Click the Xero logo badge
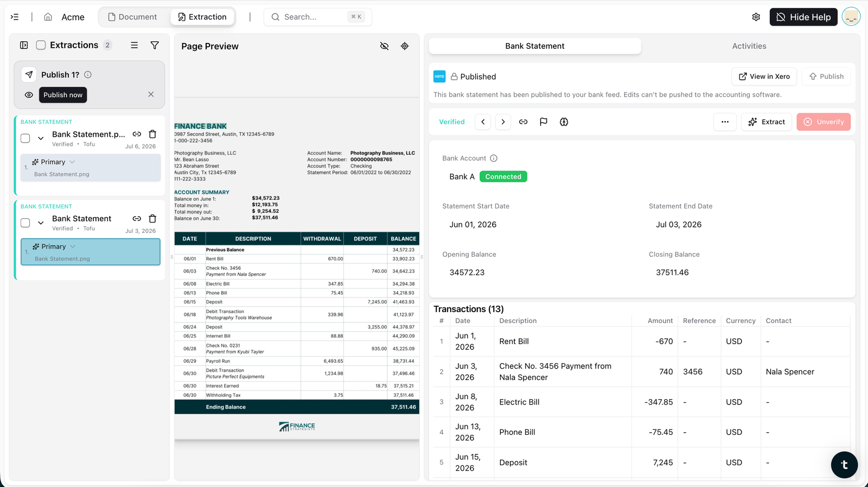Image resolution: width=868 pixels, height=487 pixels. click(439, 77)
